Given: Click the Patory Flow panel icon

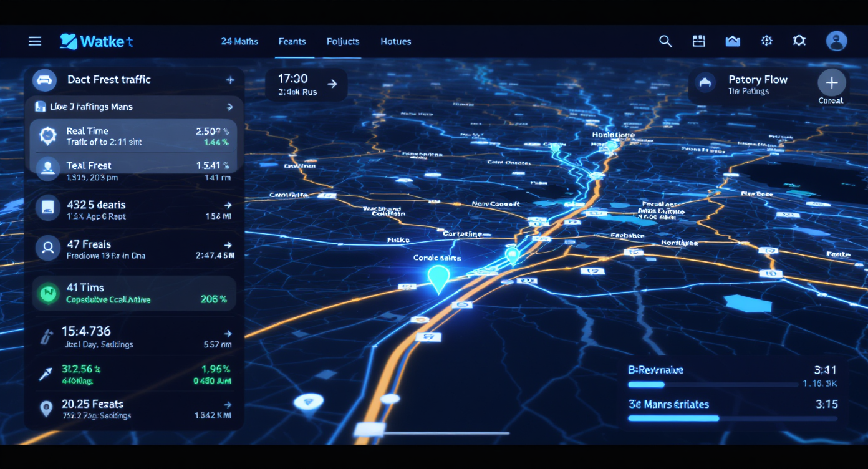Looking at the screenshot, I should (x=705, y=83).
